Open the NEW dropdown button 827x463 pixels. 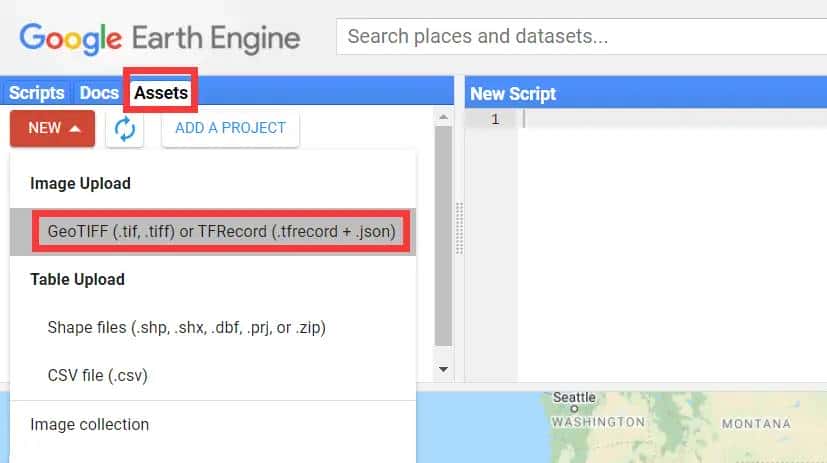[52, 128]
